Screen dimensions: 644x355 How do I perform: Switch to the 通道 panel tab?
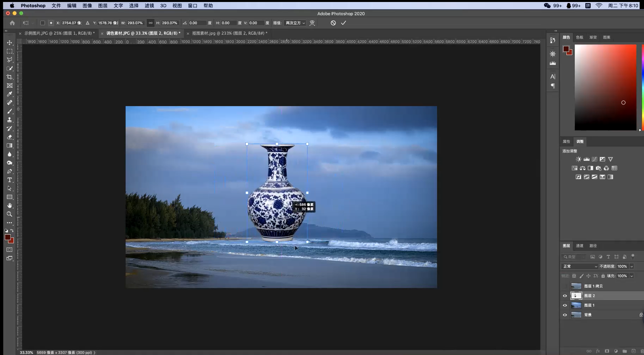tap(579, 246)
